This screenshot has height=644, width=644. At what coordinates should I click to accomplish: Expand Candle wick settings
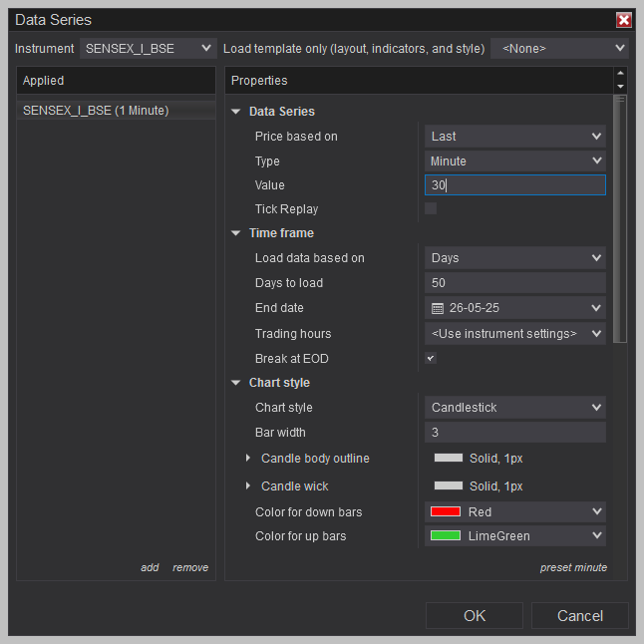[x=247, y=485]
